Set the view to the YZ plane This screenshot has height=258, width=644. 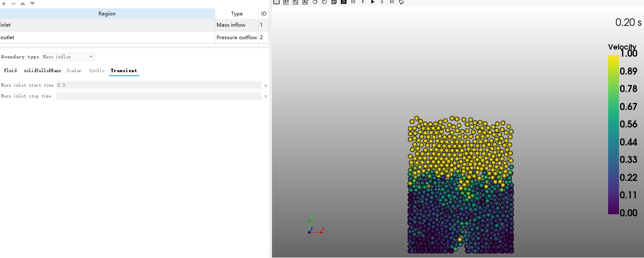(x=296, y=2)
